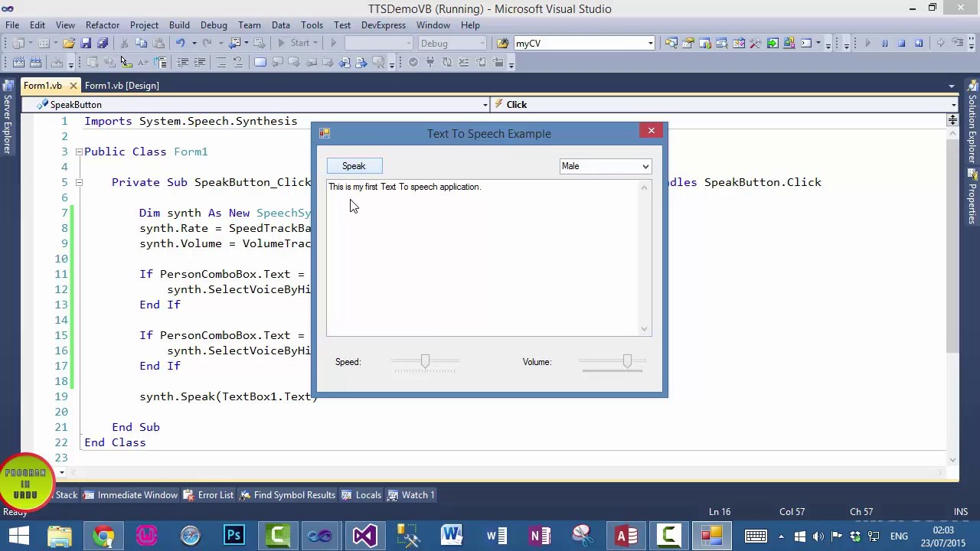Click the Undo arrow icon

coord(181,43)
